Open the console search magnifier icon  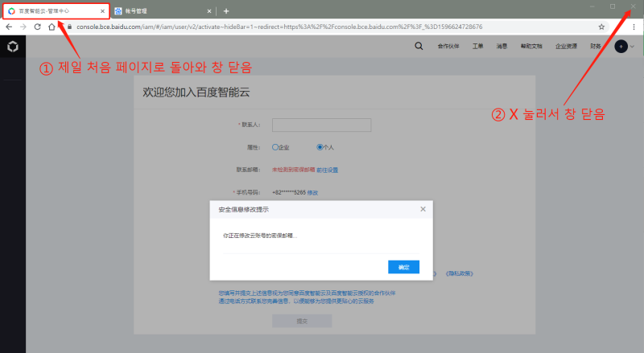pyautogui.click(x=419, y=46)
